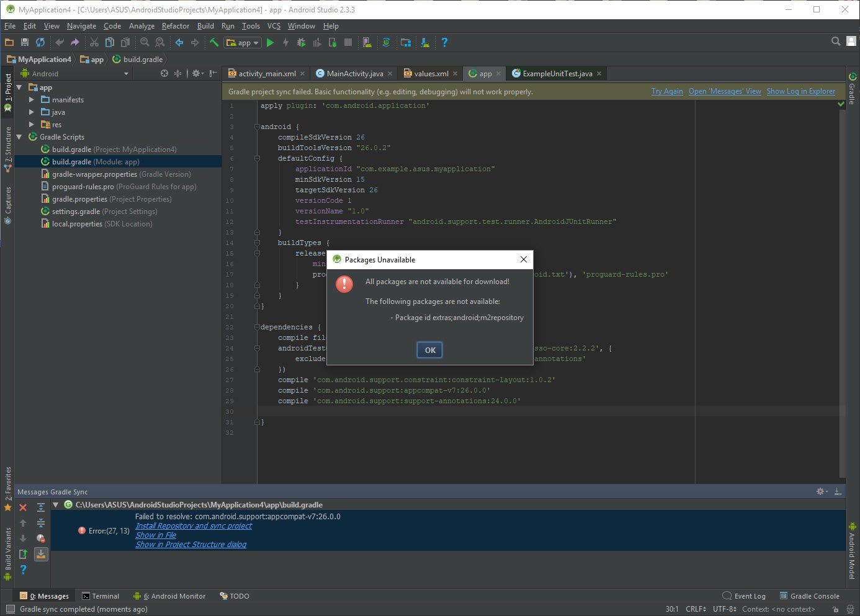Click OK in Packages Unavailable dialog

(430, 350)
